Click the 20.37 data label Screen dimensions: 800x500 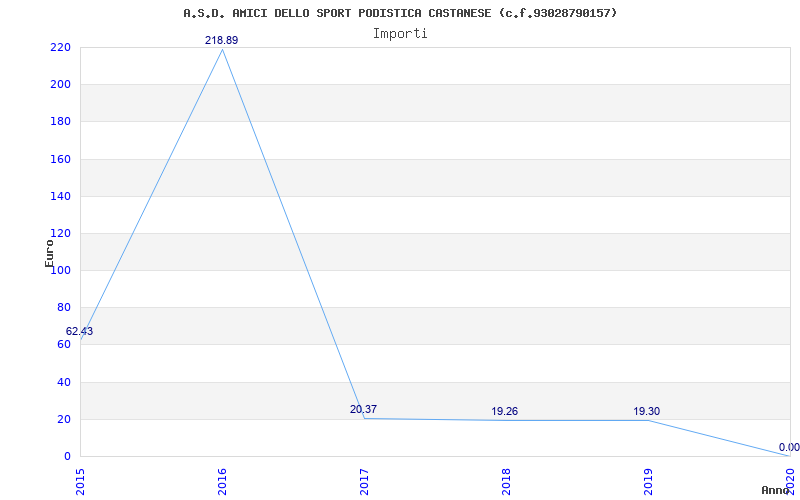pyautogui.click(x=364, y=409)
